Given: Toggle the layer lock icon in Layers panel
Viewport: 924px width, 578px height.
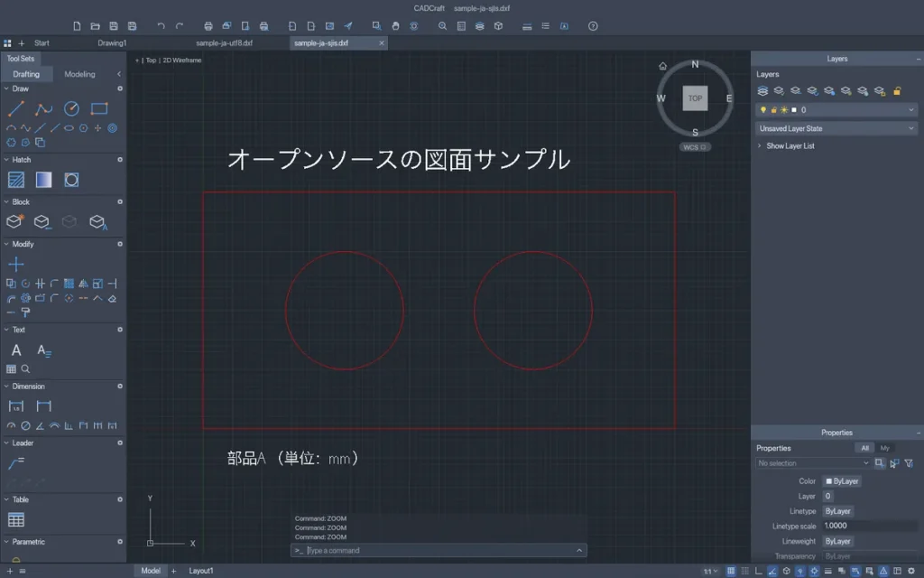Looking at the screenshot, I should pos(897,91).
